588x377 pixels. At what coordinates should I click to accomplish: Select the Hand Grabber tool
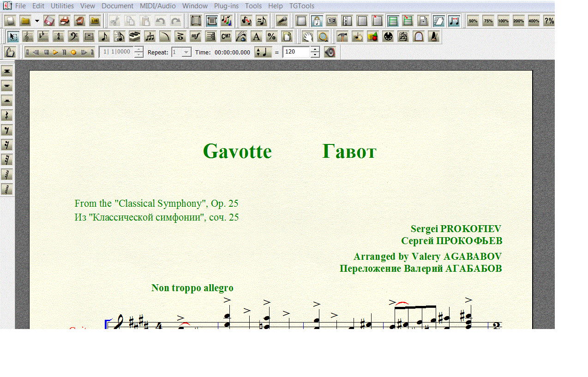click(x=308, y=36)
